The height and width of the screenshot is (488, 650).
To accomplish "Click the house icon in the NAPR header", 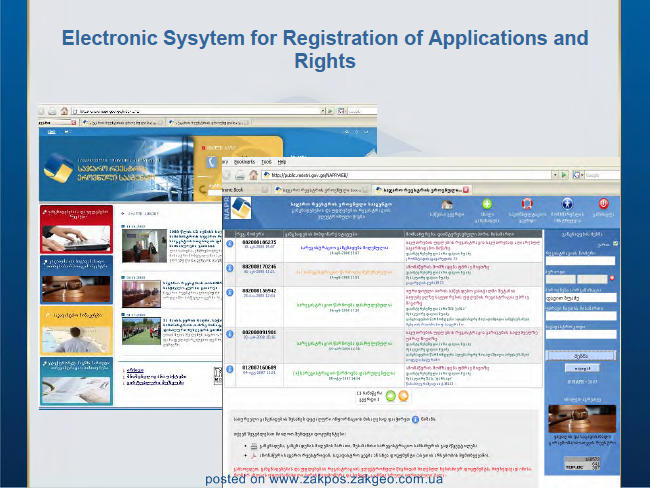I will tap(446, 204).
